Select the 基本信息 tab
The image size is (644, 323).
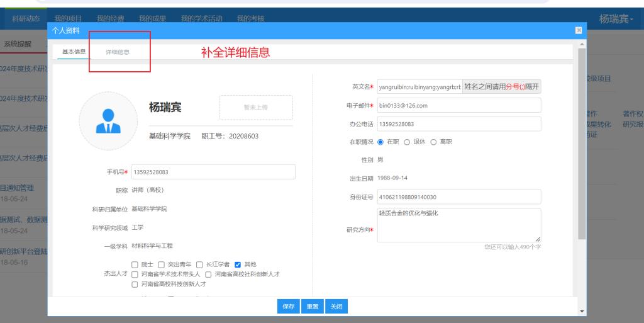74,52
